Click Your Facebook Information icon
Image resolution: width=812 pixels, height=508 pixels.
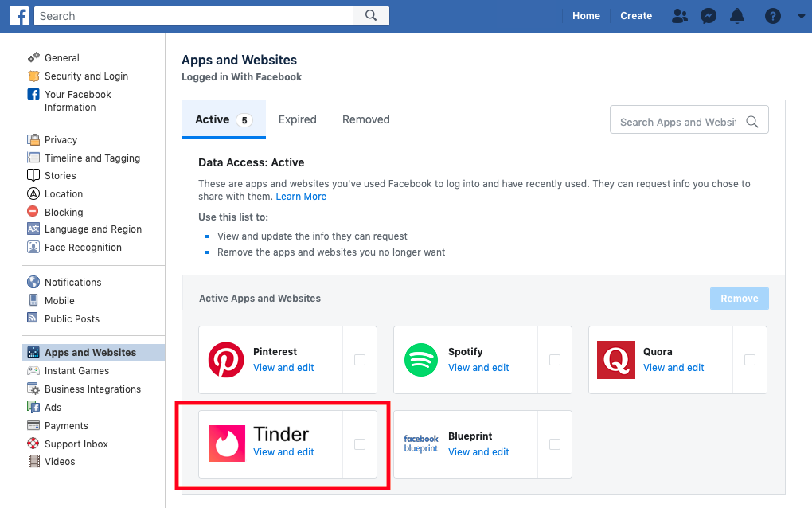pyautogui.click(x=33, y=94)
